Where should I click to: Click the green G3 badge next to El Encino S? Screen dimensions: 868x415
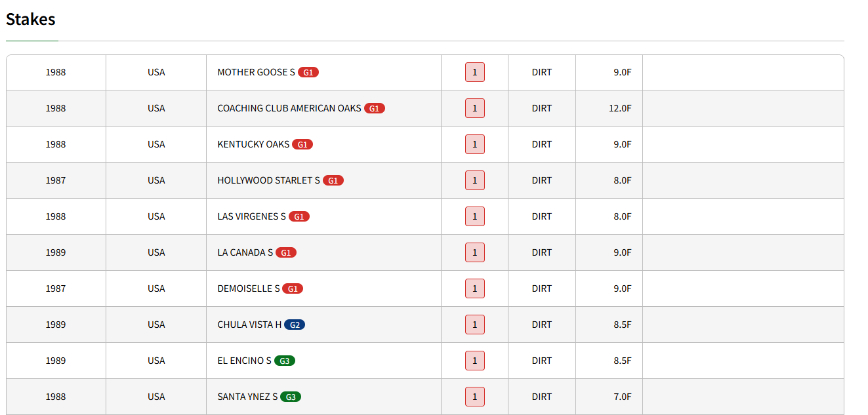click(284, 361)
